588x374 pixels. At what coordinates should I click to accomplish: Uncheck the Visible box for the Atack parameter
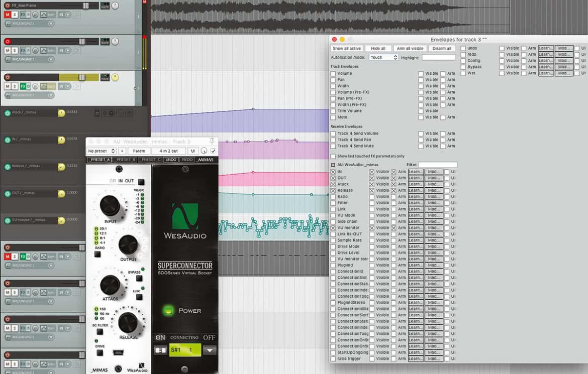click(371, 184)
